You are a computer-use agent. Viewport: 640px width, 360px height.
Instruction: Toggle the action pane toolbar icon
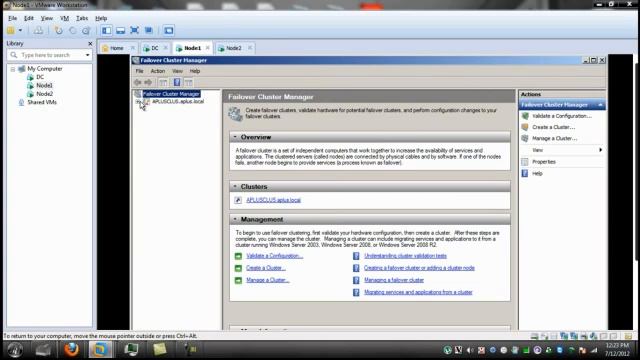(x=188, y=82)
